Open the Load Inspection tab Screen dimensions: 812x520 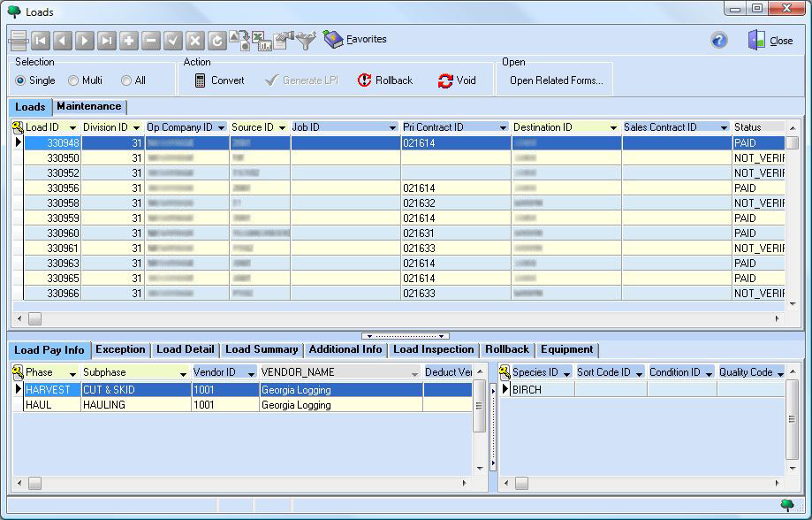[x=434, y=350]
